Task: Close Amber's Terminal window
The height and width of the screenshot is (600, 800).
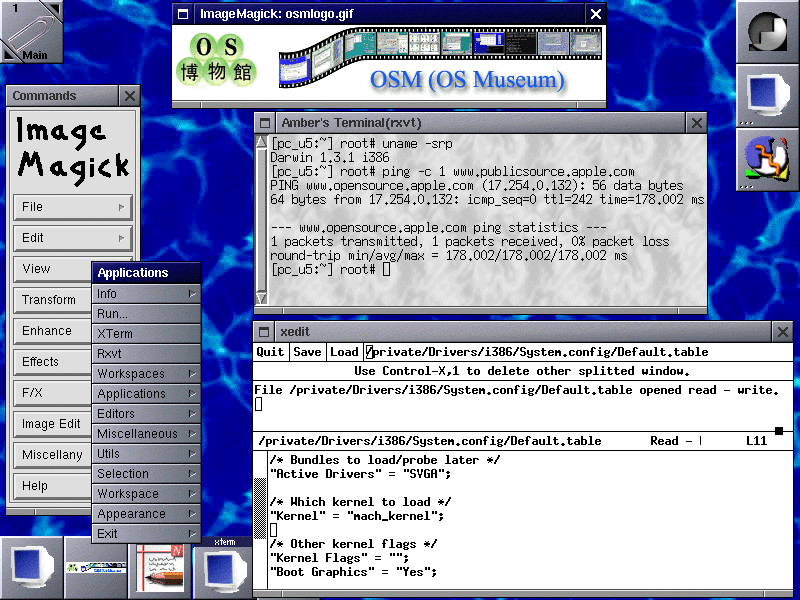Action: [x=696, y=123]
